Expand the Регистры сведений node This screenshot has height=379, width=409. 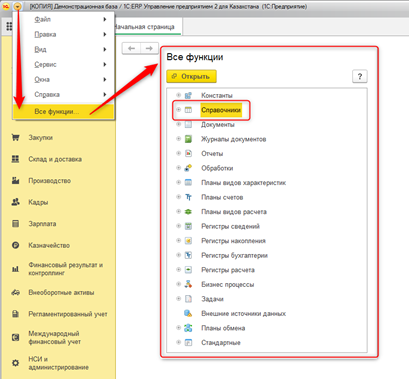[178, 226]
